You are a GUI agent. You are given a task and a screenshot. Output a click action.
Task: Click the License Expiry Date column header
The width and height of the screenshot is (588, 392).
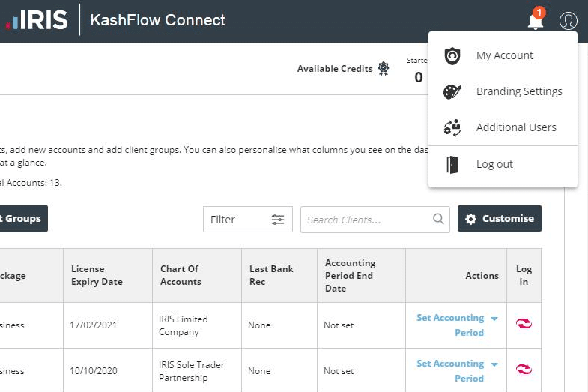[x=97, y=275]
